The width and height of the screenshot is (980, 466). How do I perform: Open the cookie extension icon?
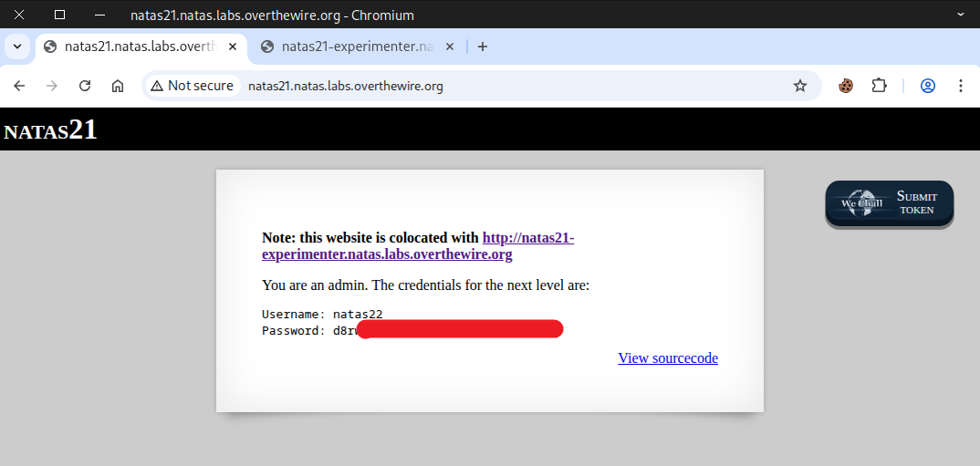846,86
